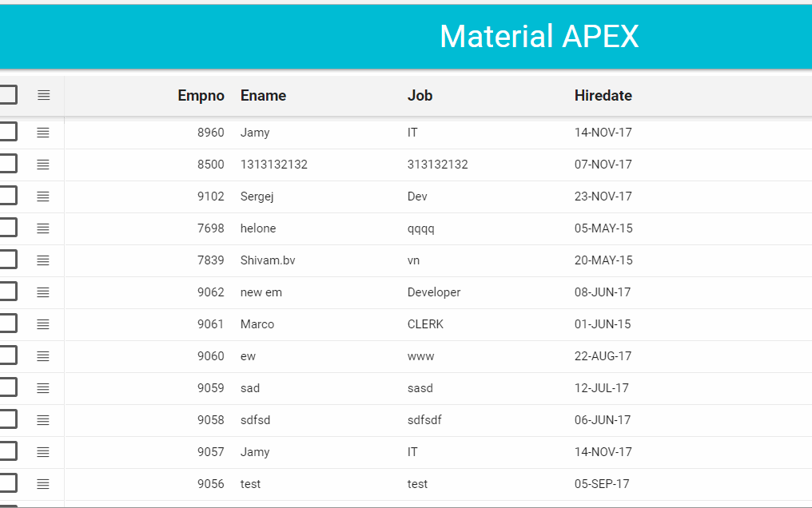Click the hamburger icon in the table header
The width and height of the screenshot is (812, 508).
[x=43, y=95]
